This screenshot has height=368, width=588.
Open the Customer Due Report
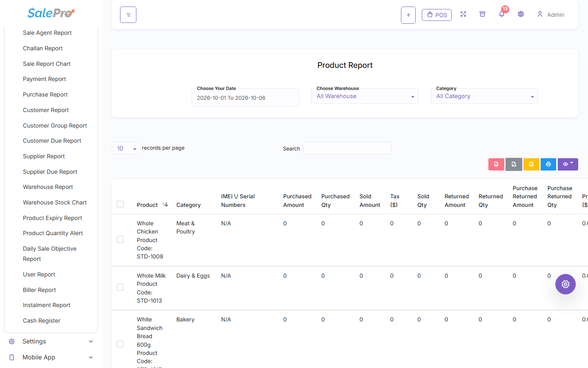pos(52,141)
